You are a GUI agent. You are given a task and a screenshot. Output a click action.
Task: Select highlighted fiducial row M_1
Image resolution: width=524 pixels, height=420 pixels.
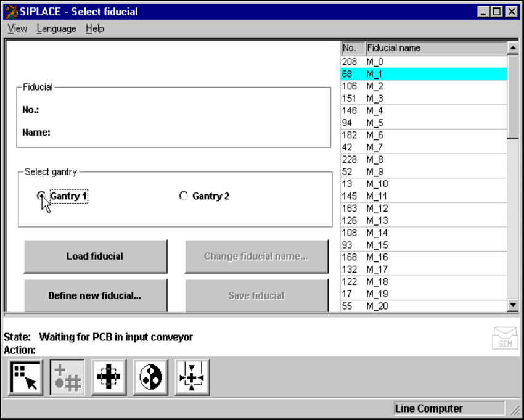[x=424, y=74]
